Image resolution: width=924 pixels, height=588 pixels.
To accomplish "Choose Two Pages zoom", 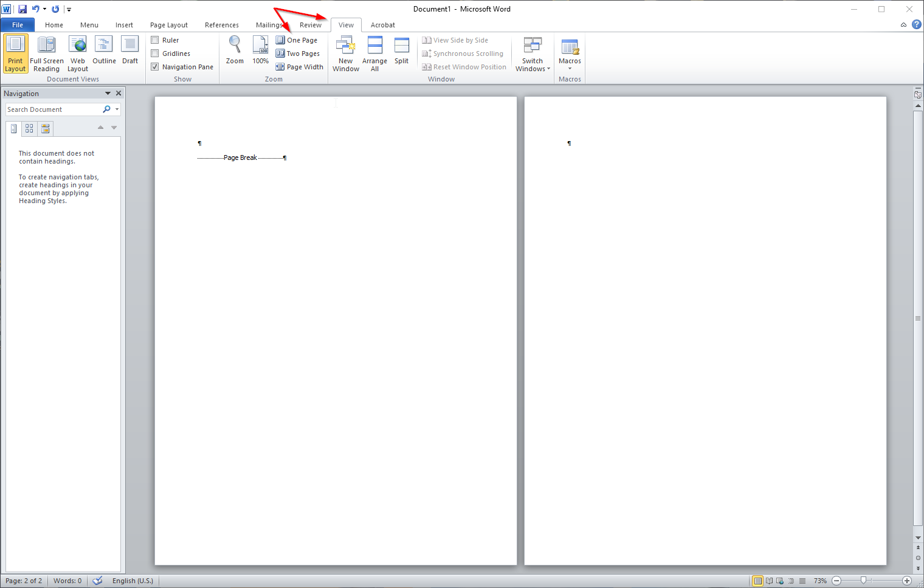I will pyautogui.click(x=298, y=54).
